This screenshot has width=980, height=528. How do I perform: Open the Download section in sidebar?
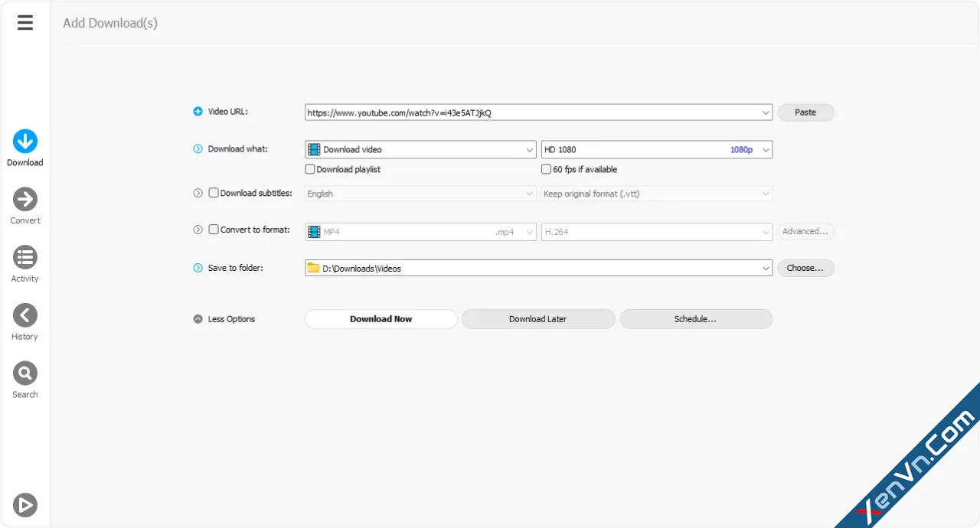coord(25,148)
